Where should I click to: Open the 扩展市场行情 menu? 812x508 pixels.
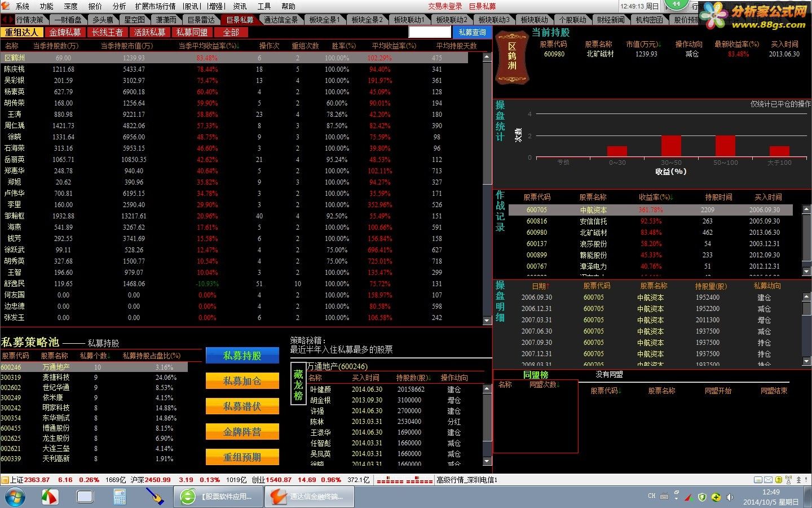coord(155,6)
